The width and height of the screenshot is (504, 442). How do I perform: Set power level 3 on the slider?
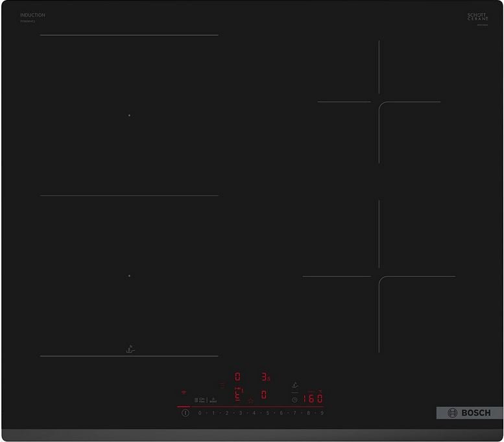[241, 413]
